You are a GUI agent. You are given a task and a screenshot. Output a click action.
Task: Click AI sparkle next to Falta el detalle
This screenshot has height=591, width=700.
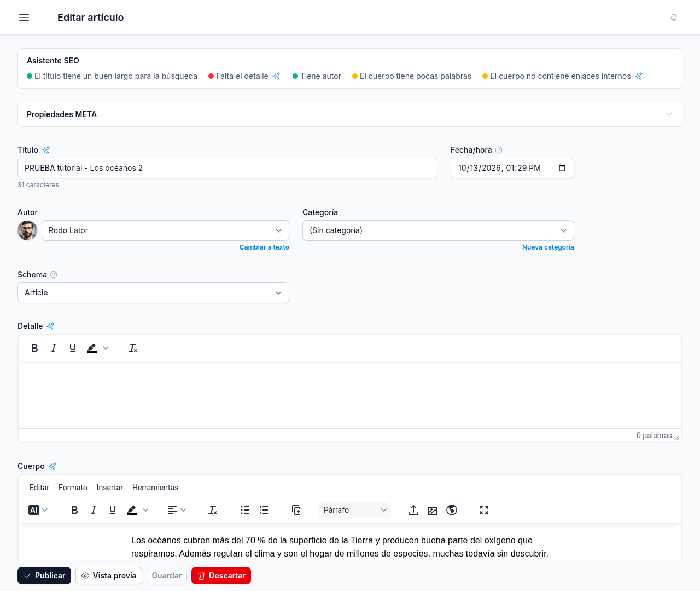pos(276,76)
